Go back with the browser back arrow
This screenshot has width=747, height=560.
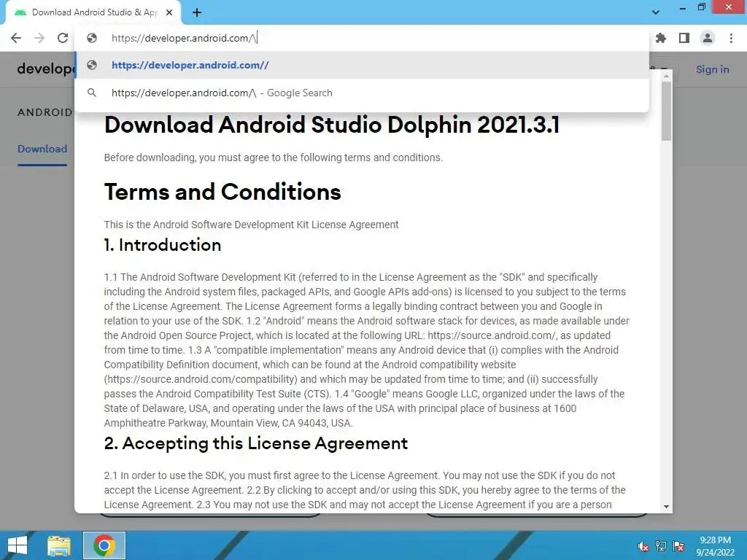click(x=16, y=38)
